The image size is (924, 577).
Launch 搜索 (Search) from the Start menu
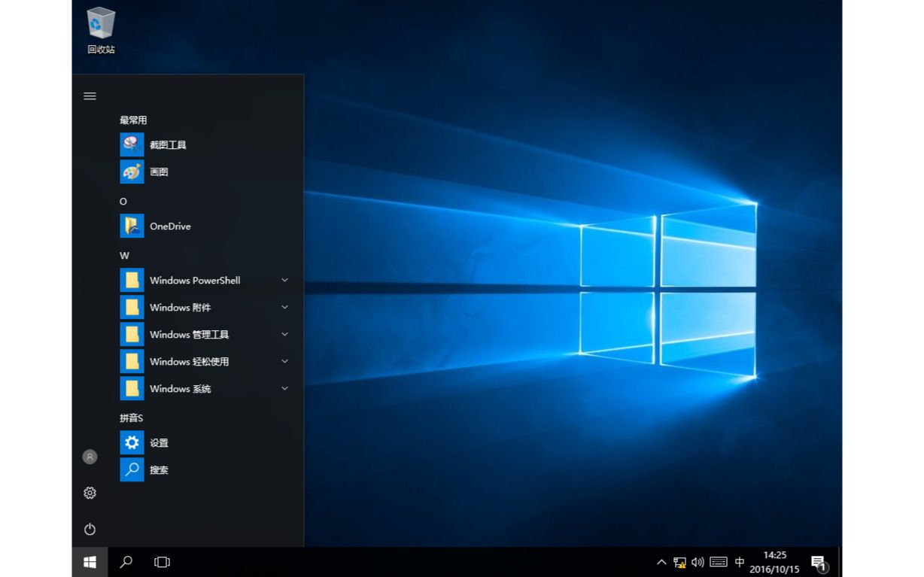(x=159, y=469)
